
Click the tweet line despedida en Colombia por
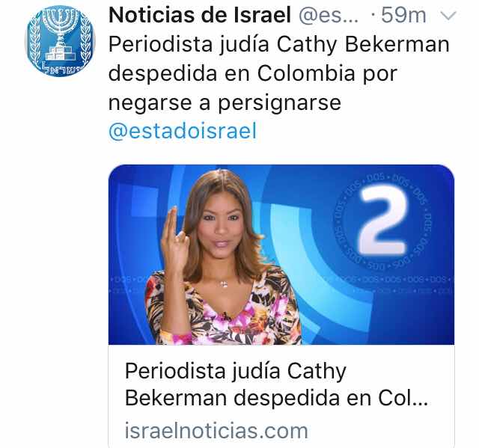click(x=253, y=73)
